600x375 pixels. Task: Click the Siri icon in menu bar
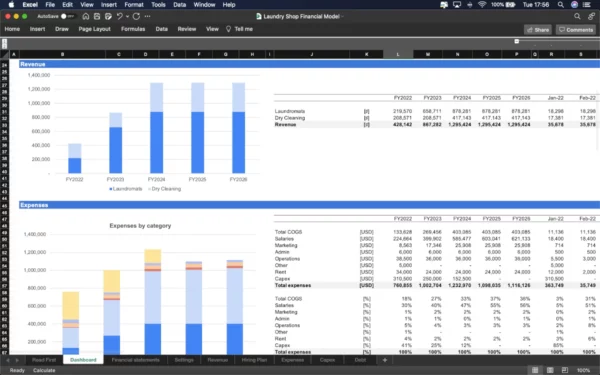click(x=574, y=5)
